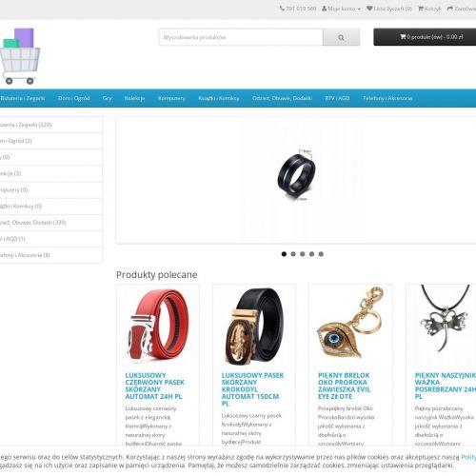Click the Zamówienie share arrow icon
The height and width of the screenshot is (476, 476).
(x=450, y=9)
